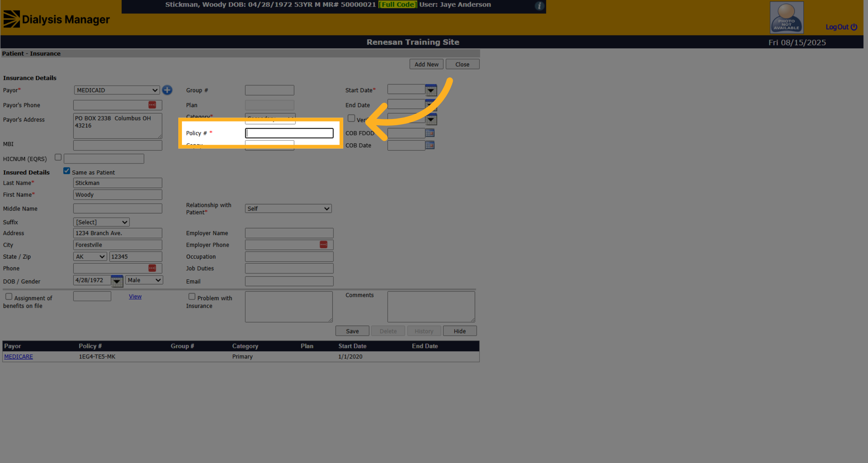
Task: Click the red icon in Insured Phone field
Action: tap(152, 268)
